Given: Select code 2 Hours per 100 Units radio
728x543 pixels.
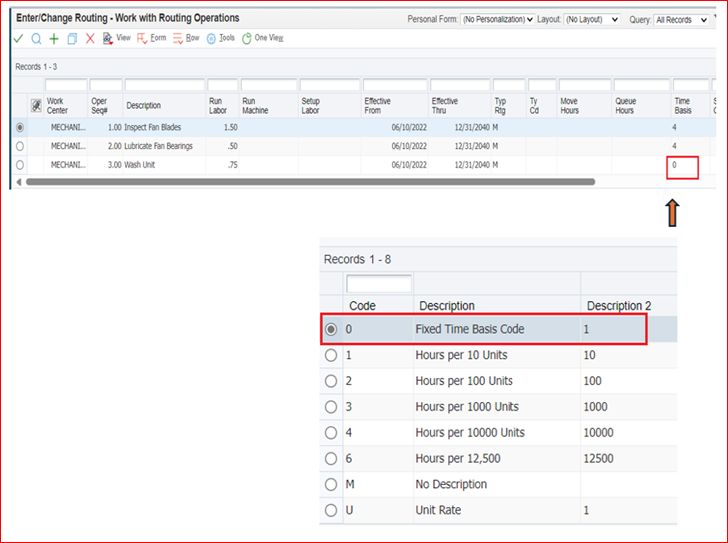Looking at the screenshot, I should point(331,381).
